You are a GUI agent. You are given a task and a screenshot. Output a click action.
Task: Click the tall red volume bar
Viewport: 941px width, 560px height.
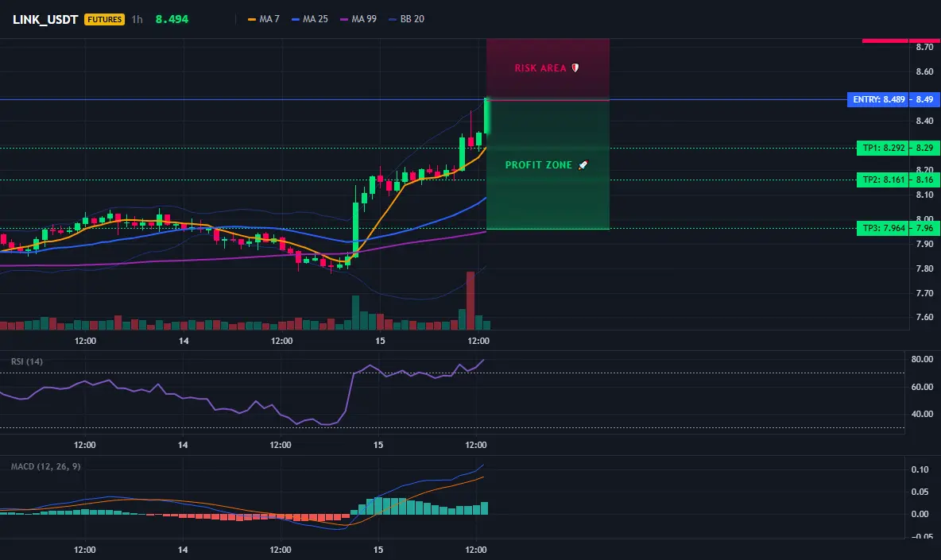[470, 300]
